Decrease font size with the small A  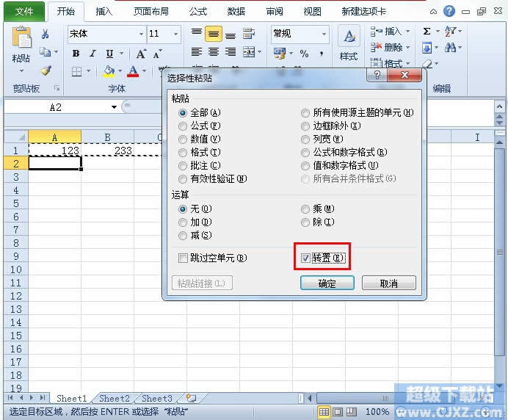click(x=158, y=54)
